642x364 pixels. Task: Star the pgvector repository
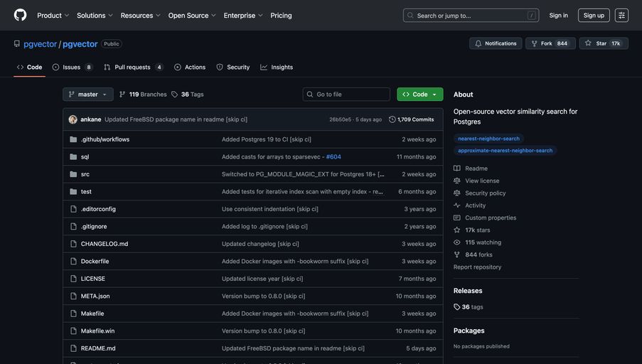603,43
